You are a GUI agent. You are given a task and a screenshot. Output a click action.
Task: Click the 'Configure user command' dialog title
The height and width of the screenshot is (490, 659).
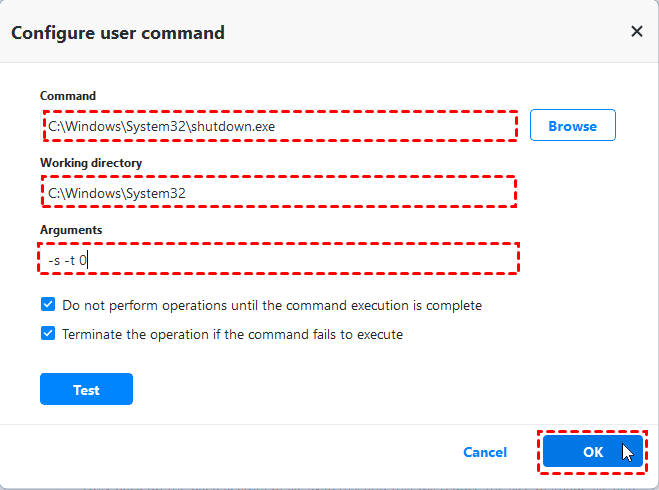pos(118,33)
